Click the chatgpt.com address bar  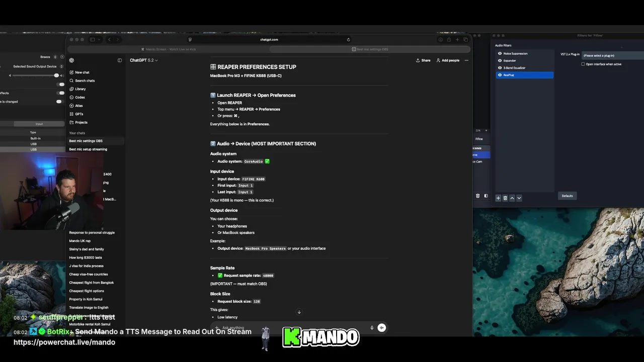(x=269, y=40)
